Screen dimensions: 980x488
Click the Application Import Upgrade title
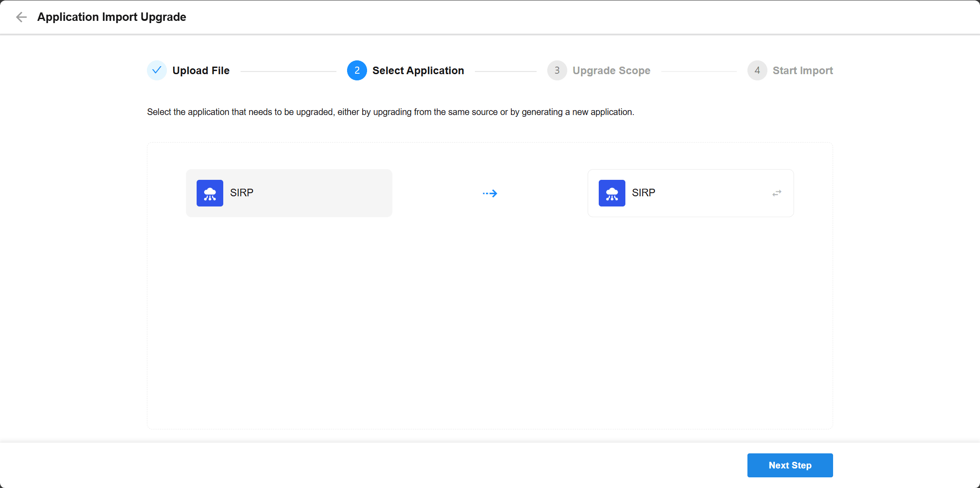111,17
